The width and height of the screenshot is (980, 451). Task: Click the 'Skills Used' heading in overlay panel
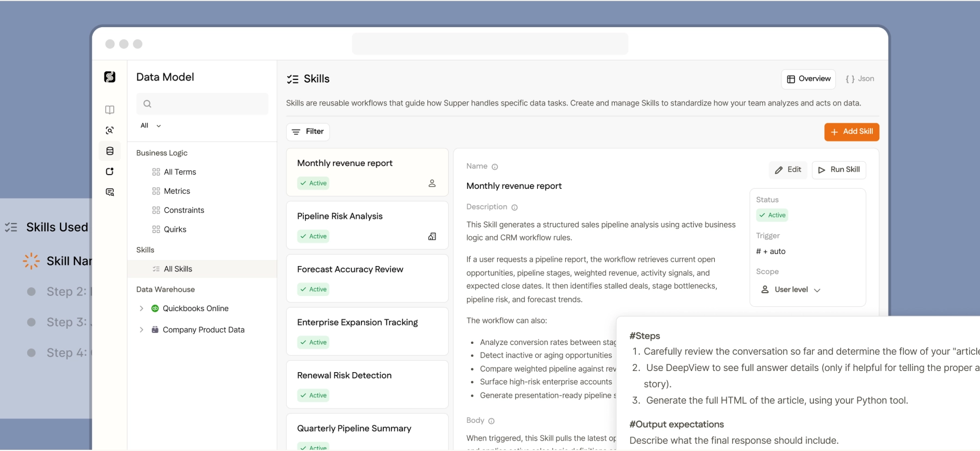57,227
